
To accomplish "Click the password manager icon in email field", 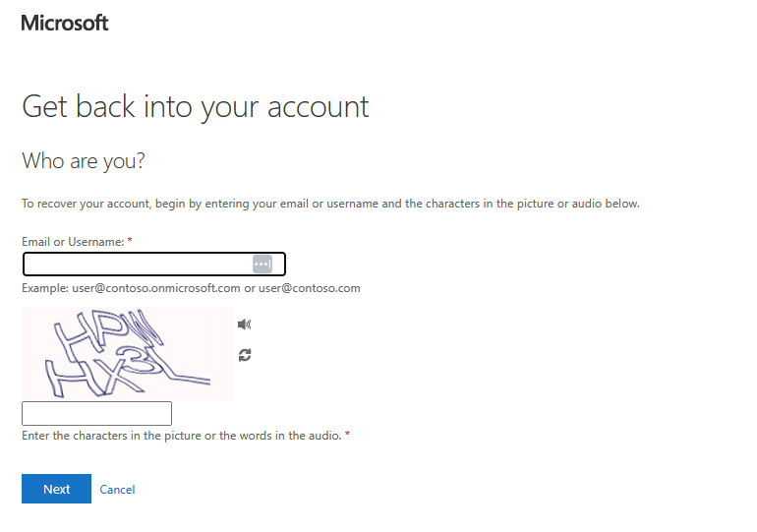I will [262, 264].
